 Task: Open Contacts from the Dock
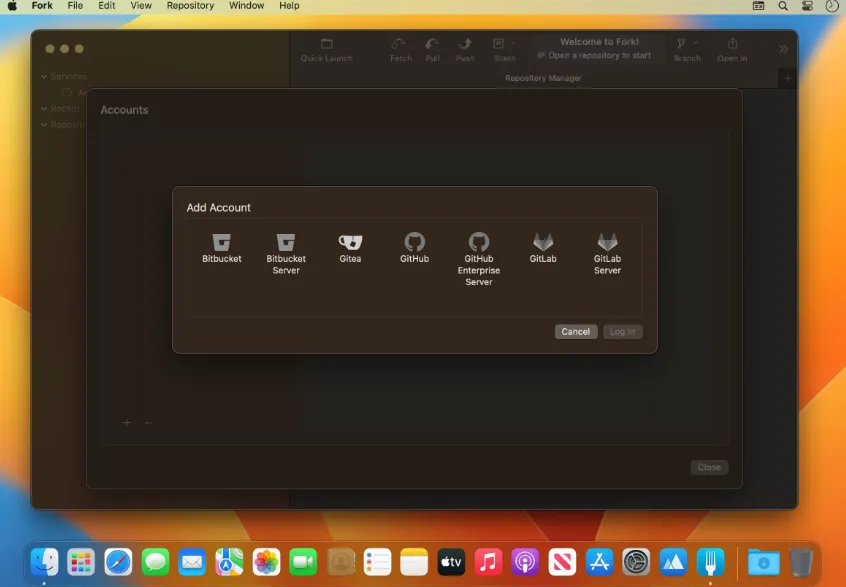(340, 562)
